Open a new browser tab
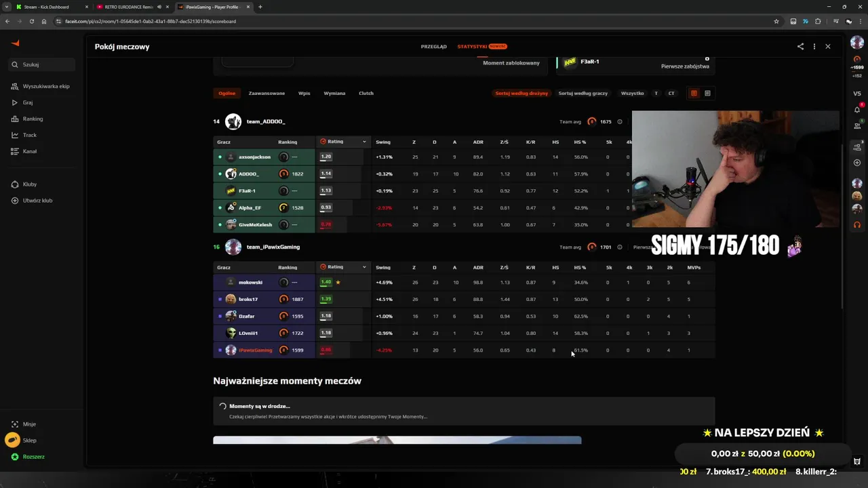The image size is (868, 488). [260, 7]
